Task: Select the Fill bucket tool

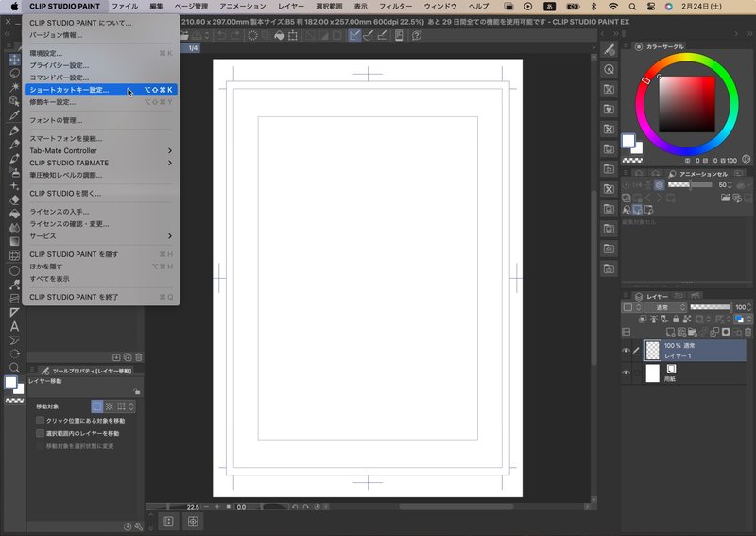Action: pyautogui.click(x=14, y=214)
